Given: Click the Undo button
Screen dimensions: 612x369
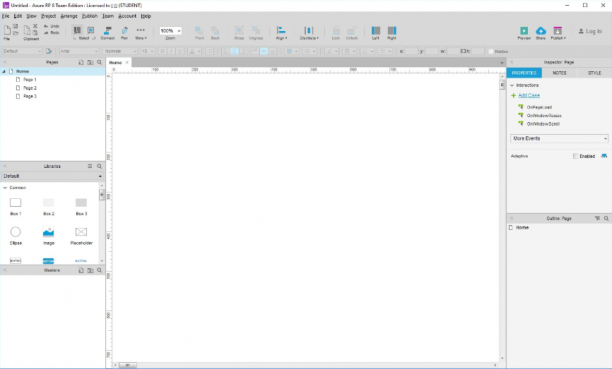Looking at the screenshot, I should click(x=52, y=26).
